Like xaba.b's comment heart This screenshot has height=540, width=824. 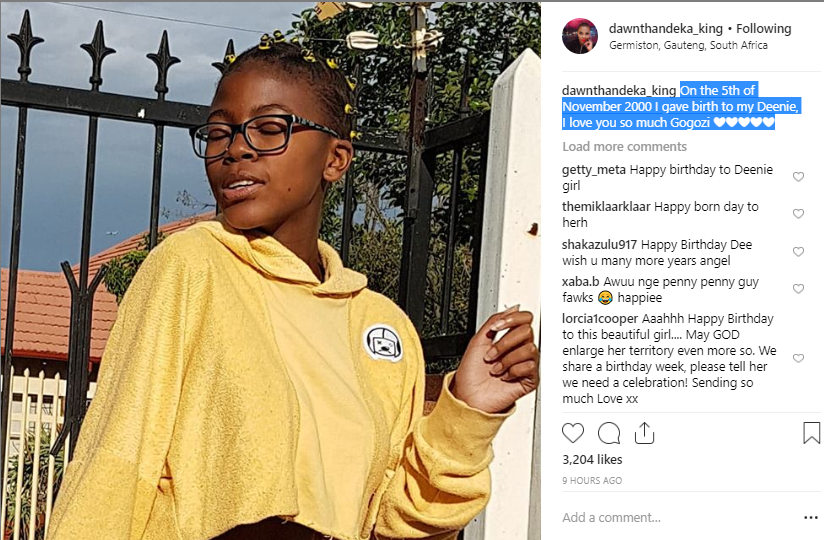point(798,288)
